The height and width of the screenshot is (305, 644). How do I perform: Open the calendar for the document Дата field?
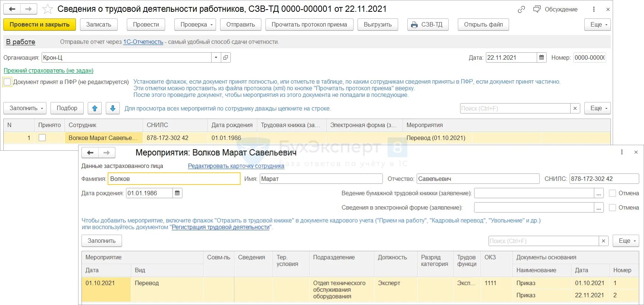coord(542,57)
